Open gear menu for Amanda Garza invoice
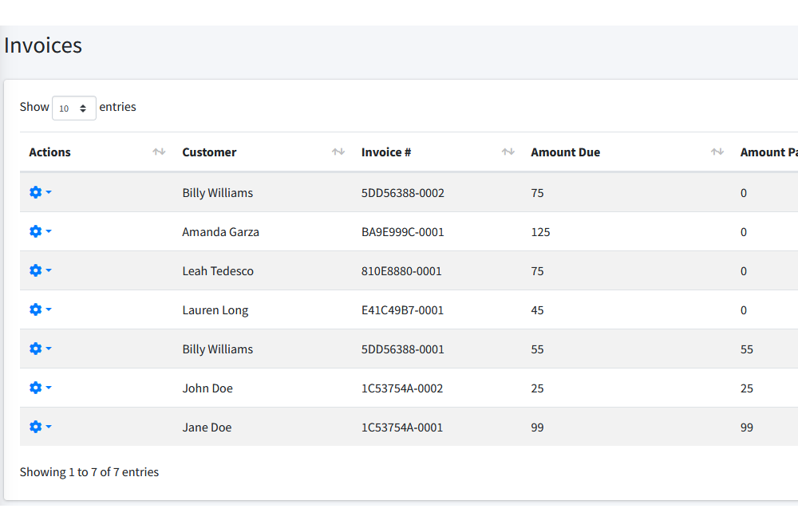Screen dimensions: 798x532 (x=36, y=231)
